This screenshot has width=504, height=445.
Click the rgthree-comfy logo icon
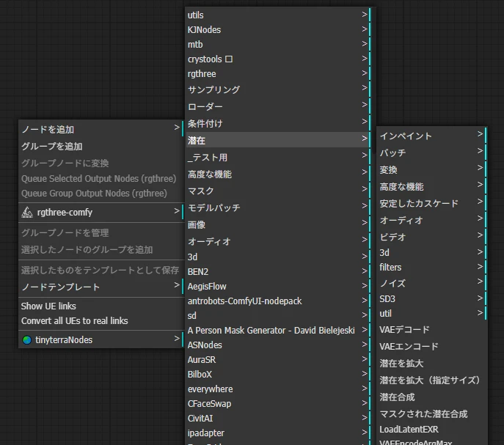point(27,213)
